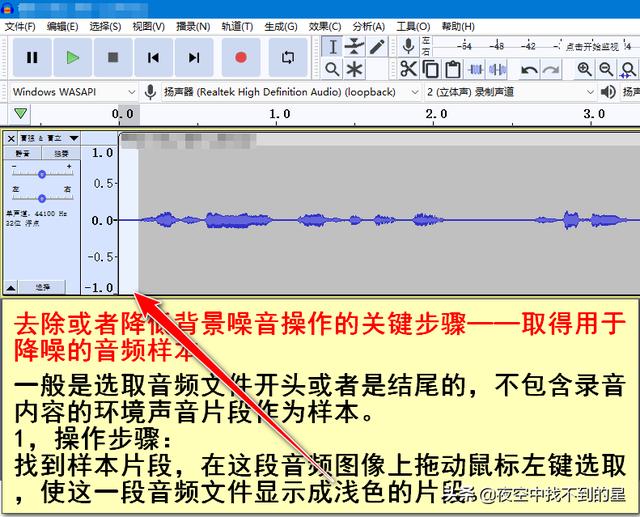Open the 扬声器 Realtek loopback device dropdown
Screen dimensions: 640x517
coord(291,92)
